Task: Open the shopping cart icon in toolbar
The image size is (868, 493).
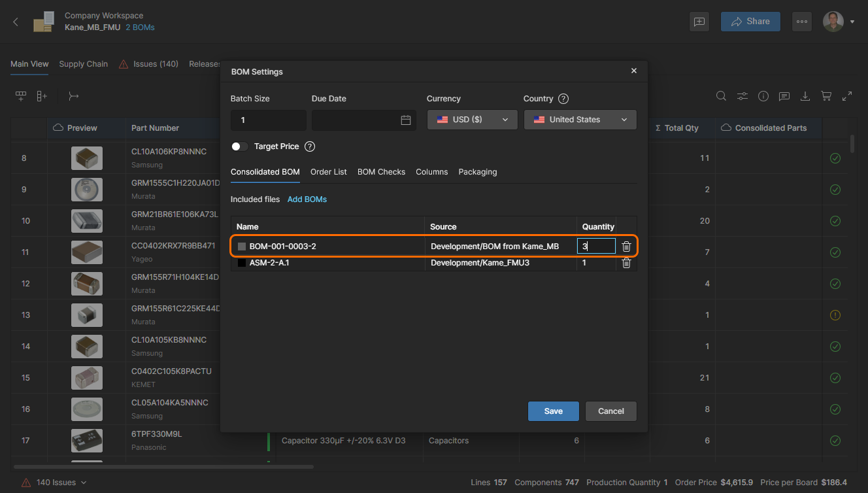Action: (826, 96)
